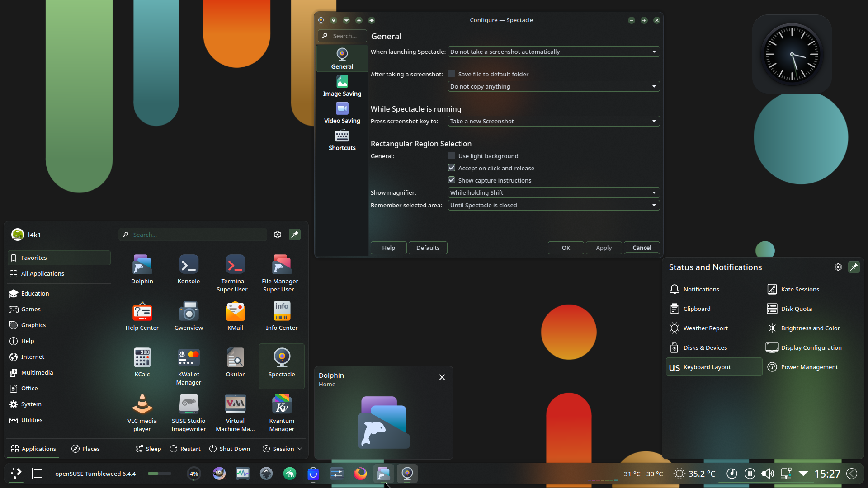This screenshot has width=868, height=488.
Task: Launch VLC media player
Action: (142, 413)
